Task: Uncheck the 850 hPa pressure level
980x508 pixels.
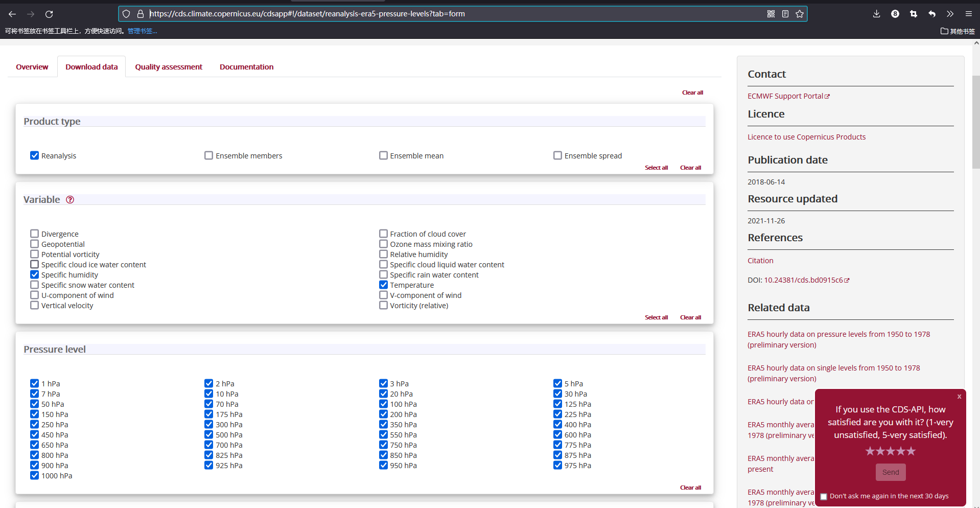Action: 383,455
